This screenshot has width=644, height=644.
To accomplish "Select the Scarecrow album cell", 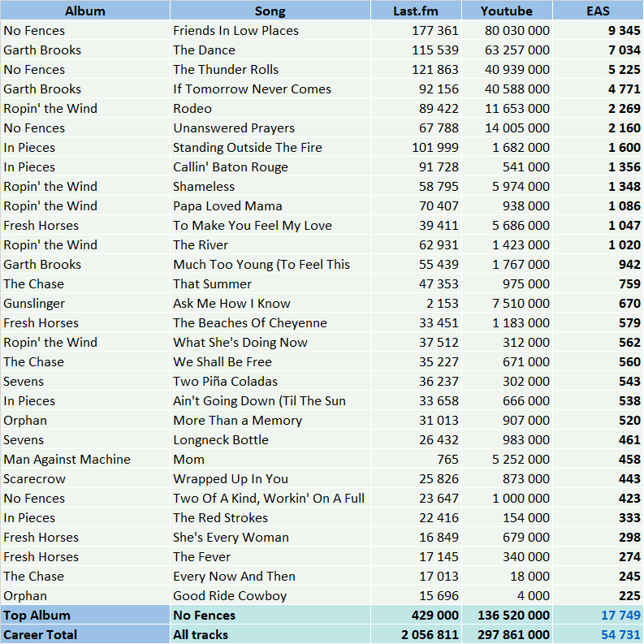I will 85,479.
